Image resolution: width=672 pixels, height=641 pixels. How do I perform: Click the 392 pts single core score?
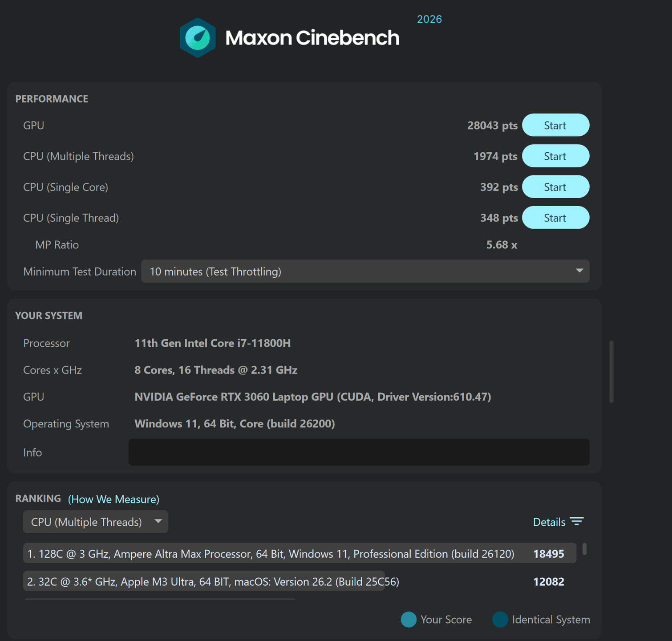click(x=499, y=187)
